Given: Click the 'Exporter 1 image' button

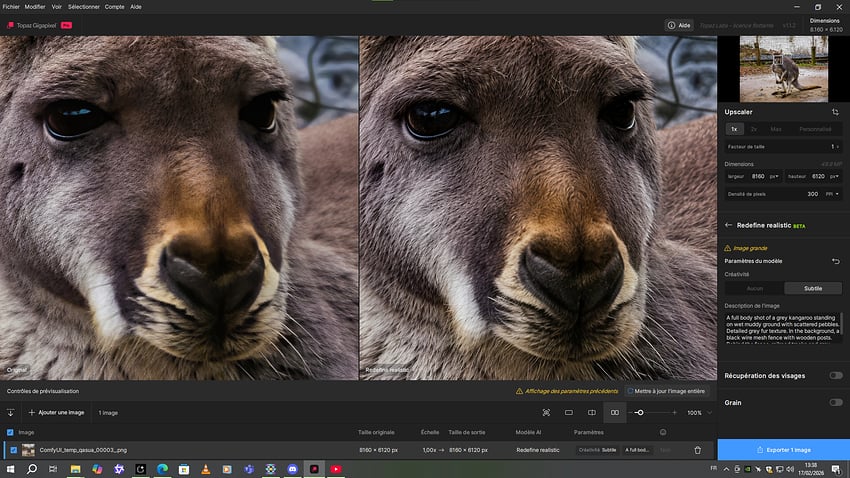Looking at the screenshot, I should tap(783, 450).
